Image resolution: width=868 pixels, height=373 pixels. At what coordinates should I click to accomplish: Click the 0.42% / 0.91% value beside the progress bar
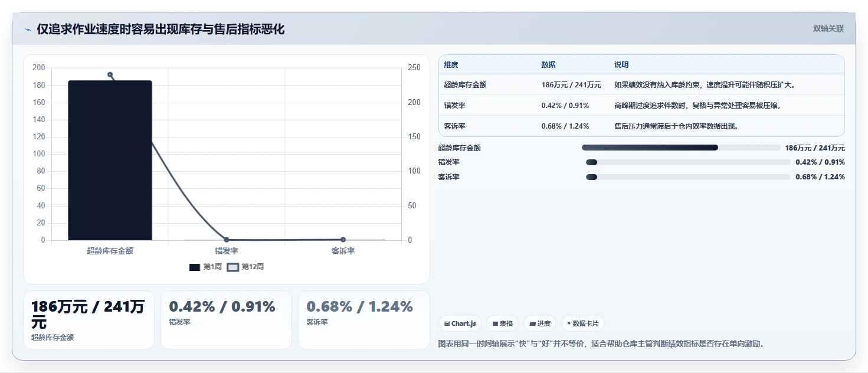(820, 162)
